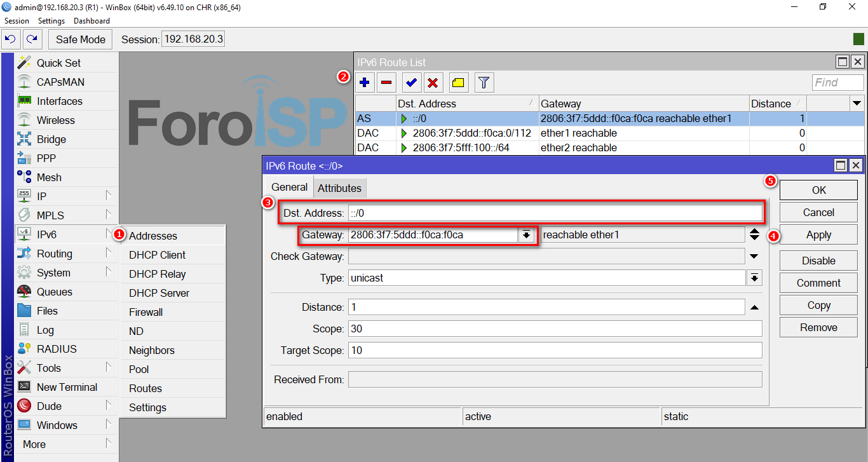Select Settings in IPv6 submenu
868x462 pixels.
tap(173, 407)
